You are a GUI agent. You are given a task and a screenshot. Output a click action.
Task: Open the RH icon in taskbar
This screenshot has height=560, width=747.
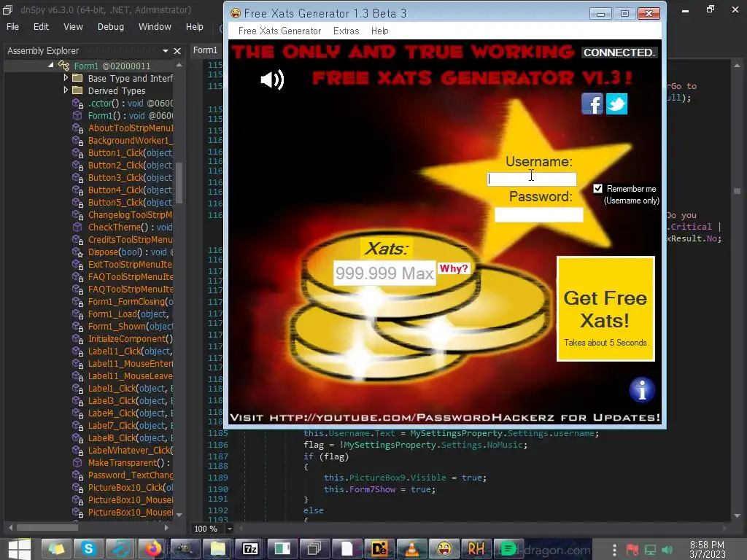pyautogui.click(x=476, y=549)
